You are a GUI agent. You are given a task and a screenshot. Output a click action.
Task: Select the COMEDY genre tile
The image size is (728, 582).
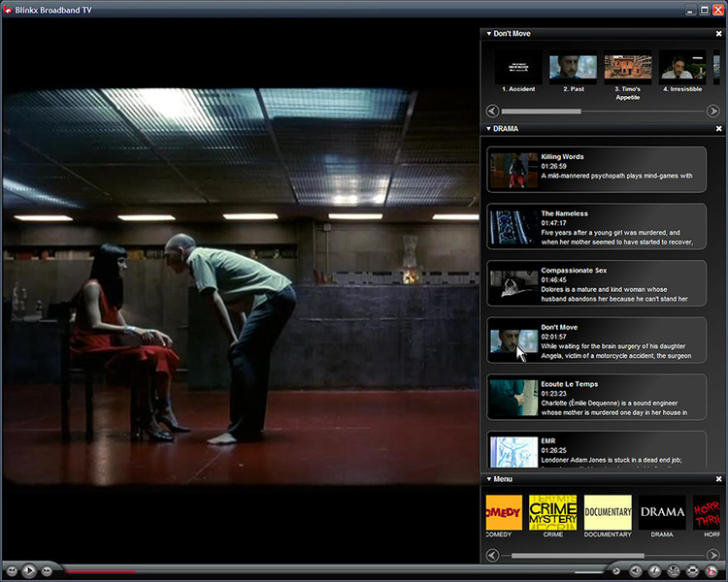pyautogui.click(x=504, y=512)
